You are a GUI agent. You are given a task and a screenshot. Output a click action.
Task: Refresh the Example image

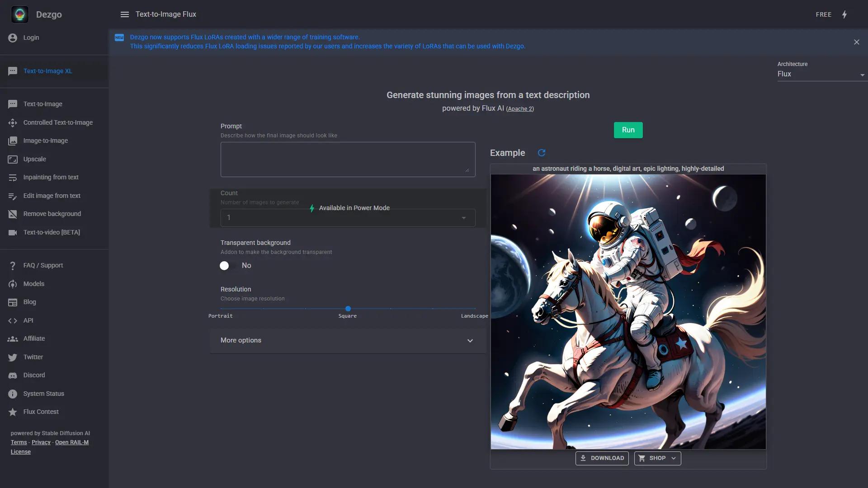542,153
